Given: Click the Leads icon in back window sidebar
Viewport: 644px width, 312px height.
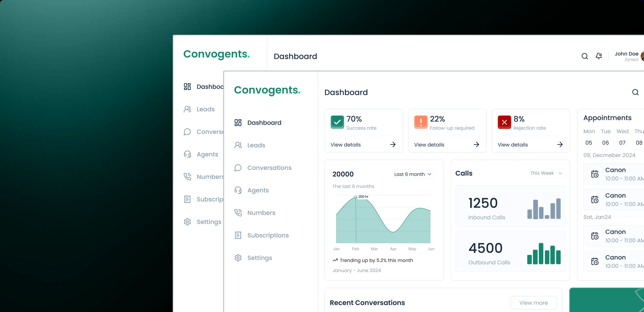Looking at the screenshot, I should [x=187, y=109].
